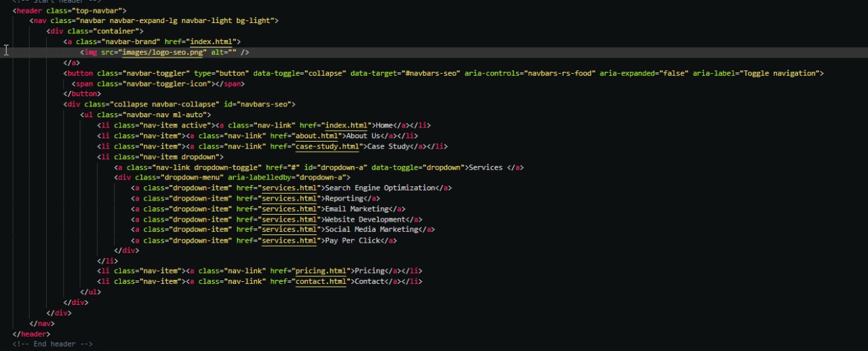Click the Home link text
Viewport: 868px width, 351px height.
[x=384, y=125]
